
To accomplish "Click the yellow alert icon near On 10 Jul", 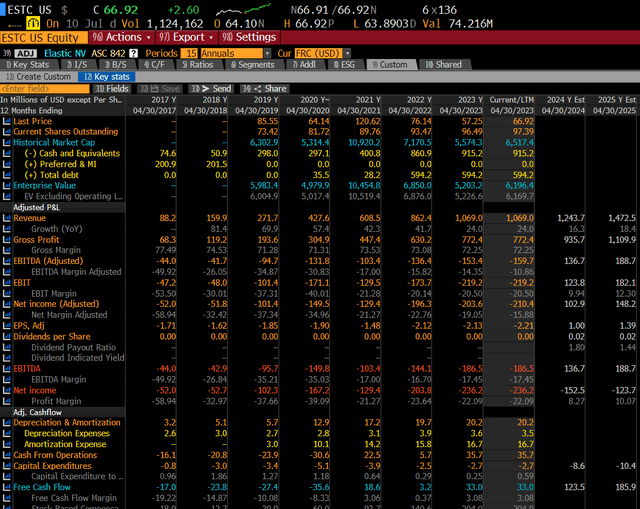I will (x=33, y=24).
